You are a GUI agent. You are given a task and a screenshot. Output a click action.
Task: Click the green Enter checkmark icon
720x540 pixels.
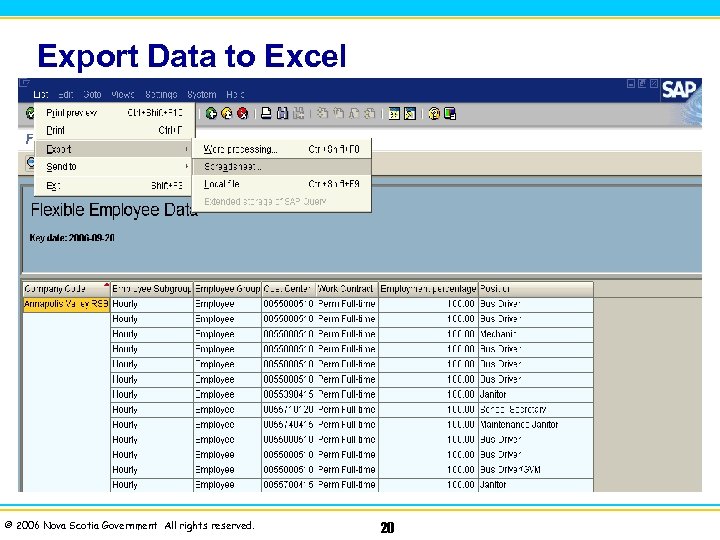[x=29, y=112]
